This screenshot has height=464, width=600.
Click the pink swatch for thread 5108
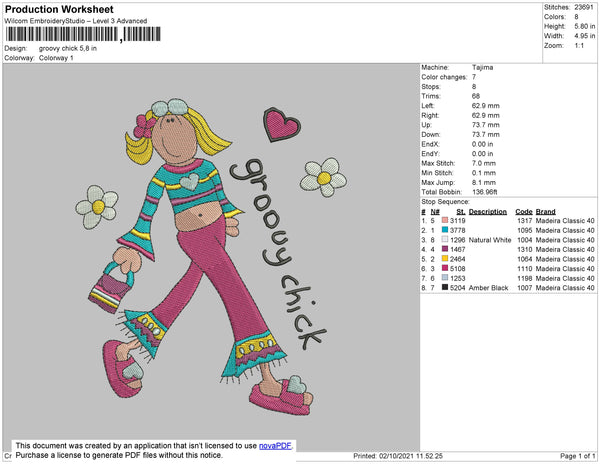[x=445, y=268]
